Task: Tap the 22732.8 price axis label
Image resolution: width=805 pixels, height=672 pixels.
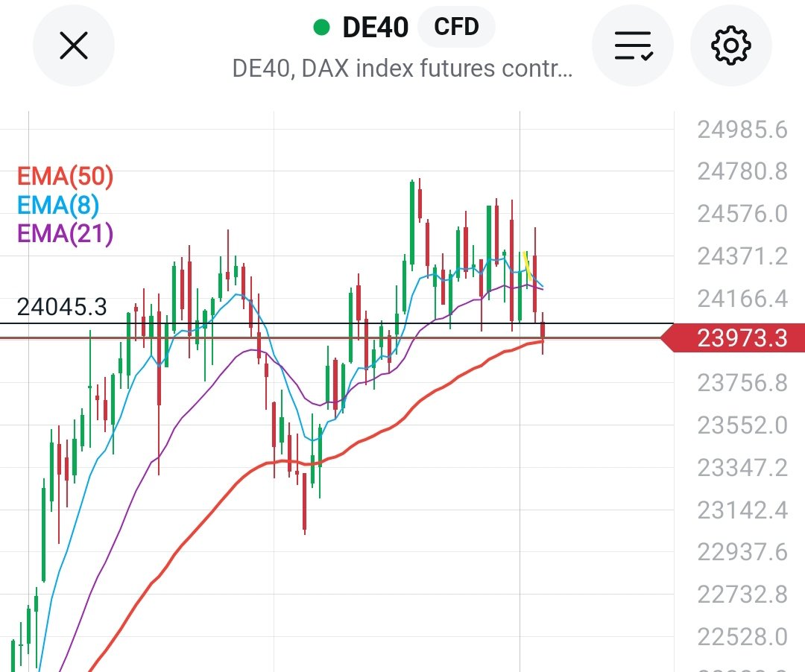Action: 742,595
